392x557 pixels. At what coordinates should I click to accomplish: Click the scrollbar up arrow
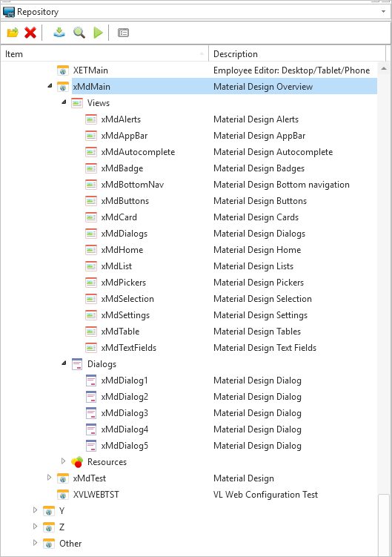coord(384,68)
